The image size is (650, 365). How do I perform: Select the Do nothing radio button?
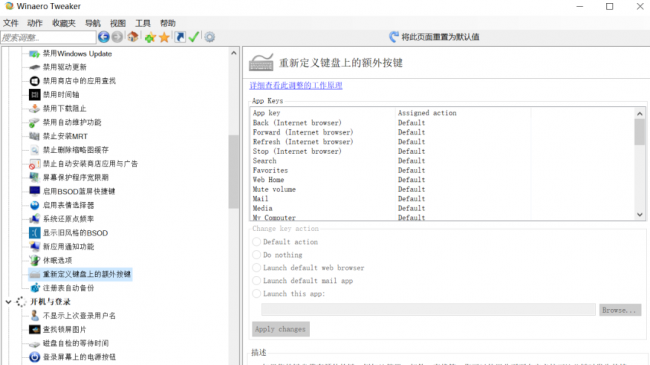tap(257, 255)
